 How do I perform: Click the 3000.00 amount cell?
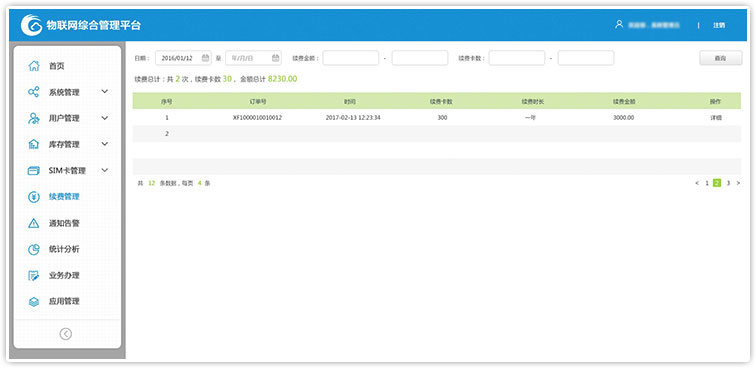(623, 117)
